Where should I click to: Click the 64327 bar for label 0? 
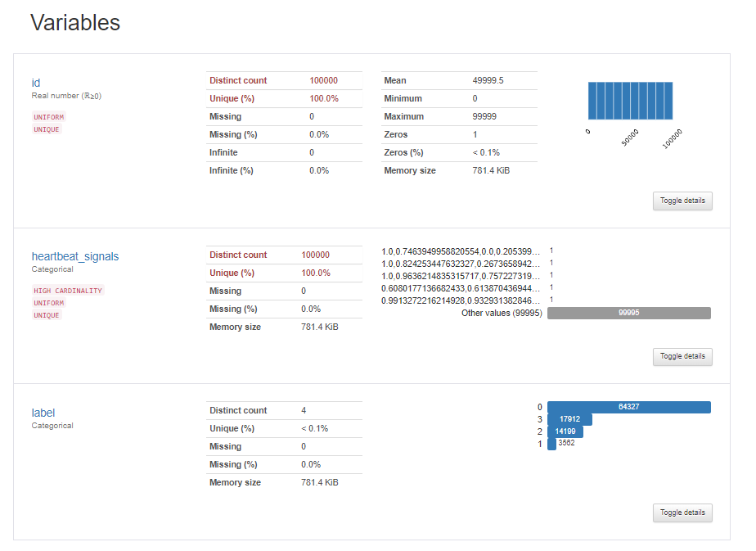(x=628, y=407)
